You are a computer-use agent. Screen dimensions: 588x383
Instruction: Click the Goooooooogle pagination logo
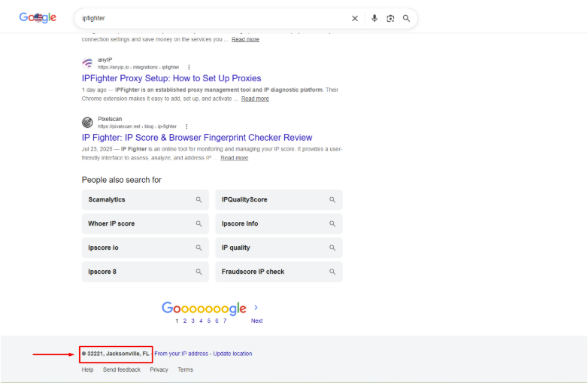click(204, 309)
